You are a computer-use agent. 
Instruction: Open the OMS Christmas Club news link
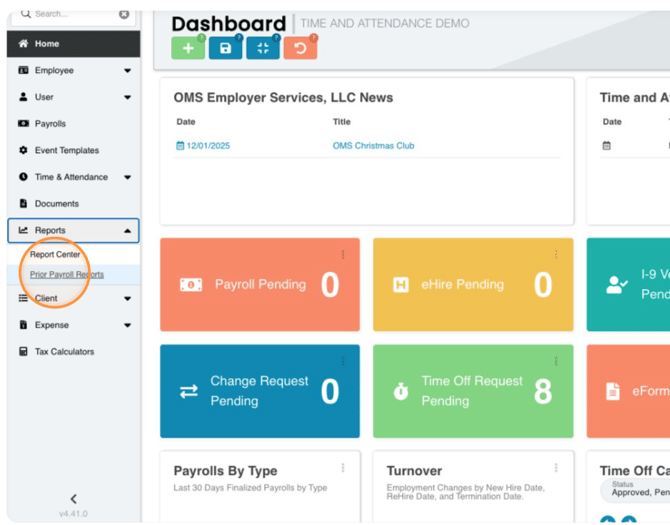pos(373,146)
